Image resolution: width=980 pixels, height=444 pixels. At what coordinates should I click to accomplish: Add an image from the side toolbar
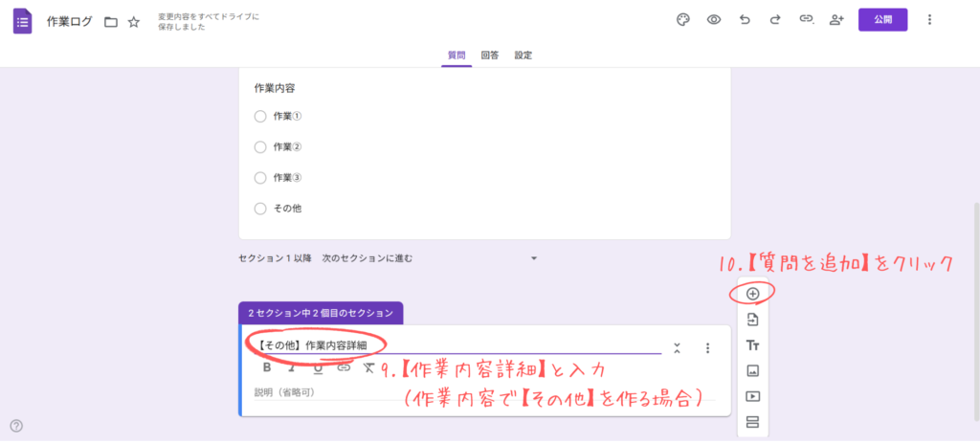[752, 370]
